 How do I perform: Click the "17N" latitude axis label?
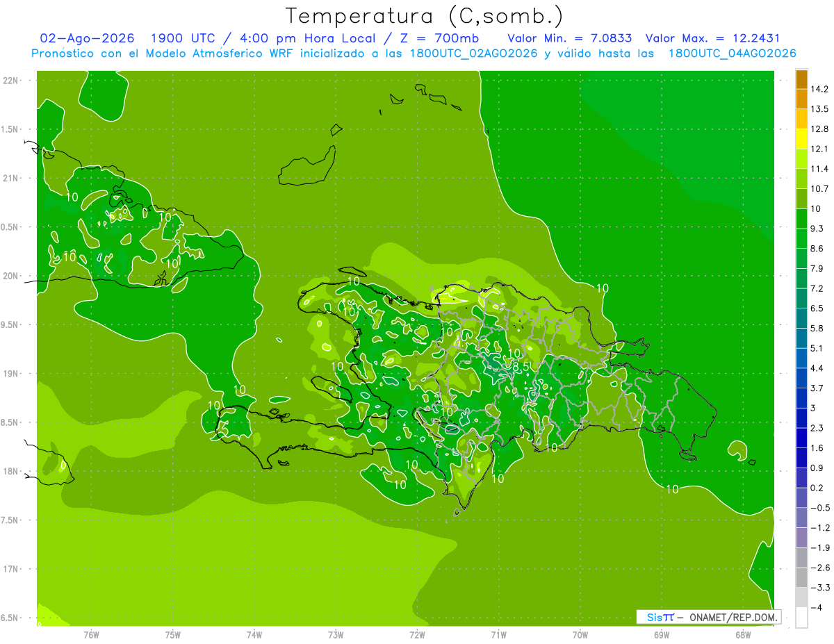pyautogui.click(x=10, y=569)
